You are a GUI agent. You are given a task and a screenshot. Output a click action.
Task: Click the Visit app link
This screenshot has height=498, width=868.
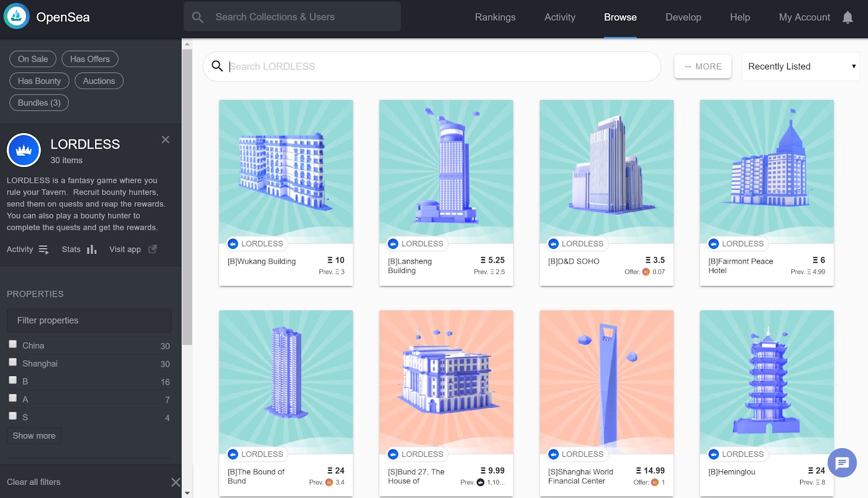tap(125, 250)
